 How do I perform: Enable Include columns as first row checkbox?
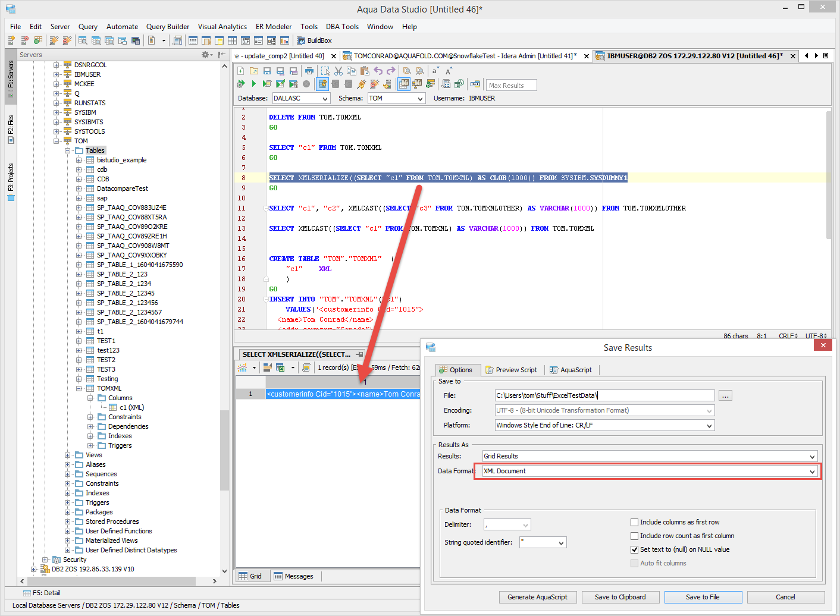(634, 522)
